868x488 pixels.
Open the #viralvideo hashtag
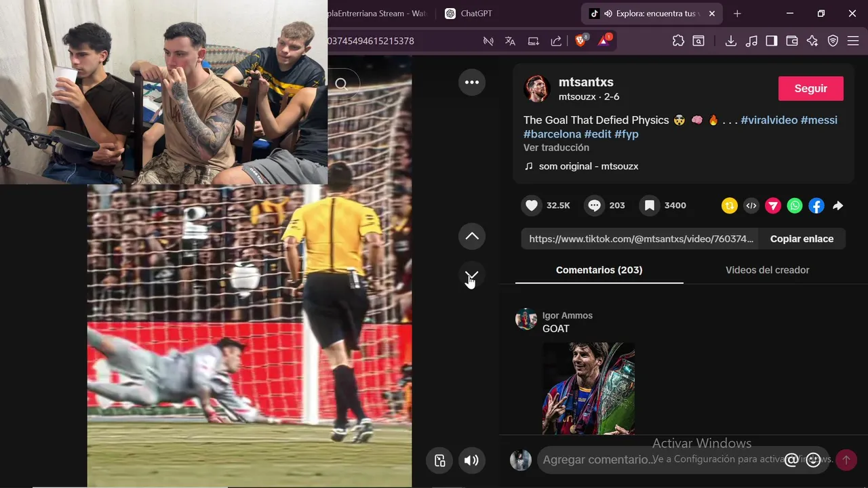click(769, 120)
